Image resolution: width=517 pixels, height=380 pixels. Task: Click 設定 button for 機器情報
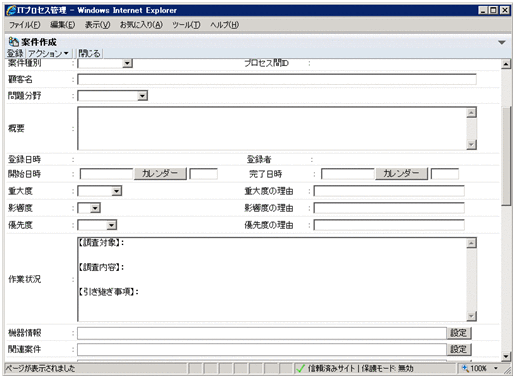[x=459, y=333]
